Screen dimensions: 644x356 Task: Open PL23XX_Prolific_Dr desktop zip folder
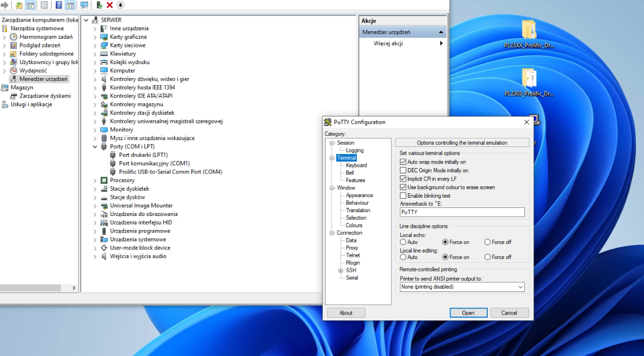[x=529, y=34]
